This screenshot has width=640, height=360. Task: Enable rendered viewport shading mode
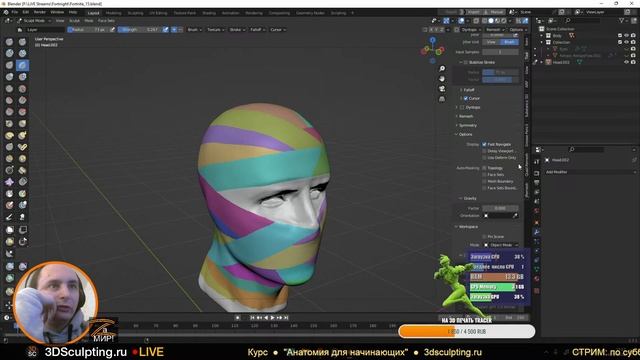point(504,20)
